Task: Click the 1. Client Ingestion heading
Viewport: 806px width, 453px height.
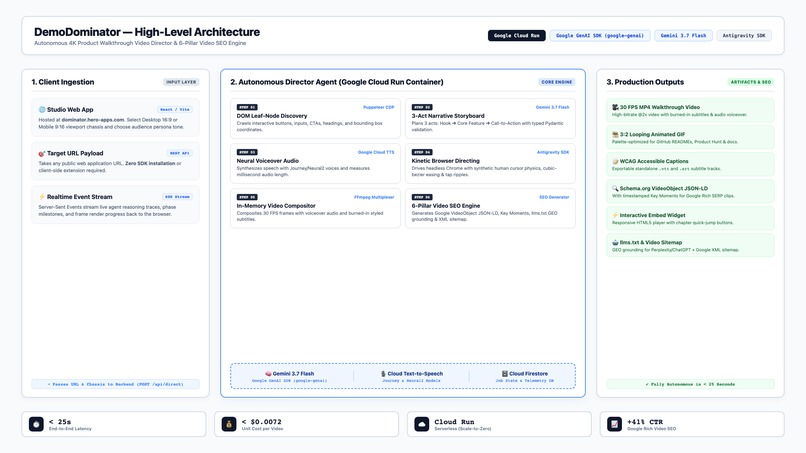Action: point(63,82)
